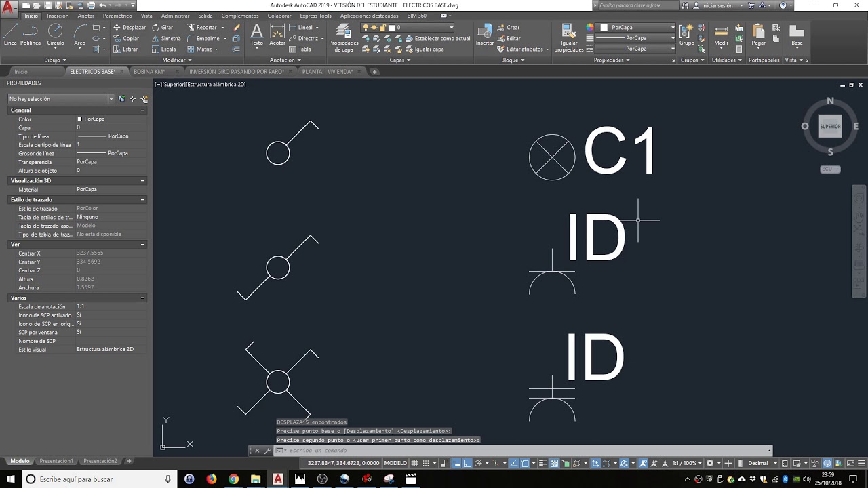Click the Insertar block button
The width and height of the screenshot is (868, 488).
point(485,35)
